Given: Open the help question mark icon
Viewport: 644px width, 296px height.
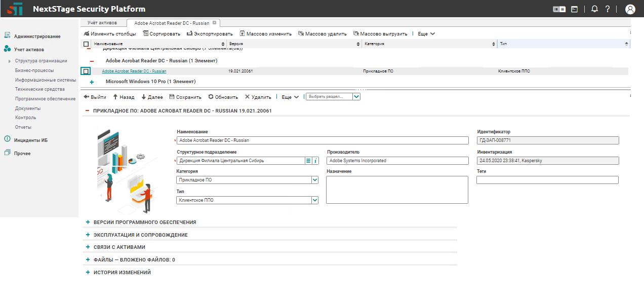Looking at the screenshot, I should pyautogui.click(x=608, y=9).
